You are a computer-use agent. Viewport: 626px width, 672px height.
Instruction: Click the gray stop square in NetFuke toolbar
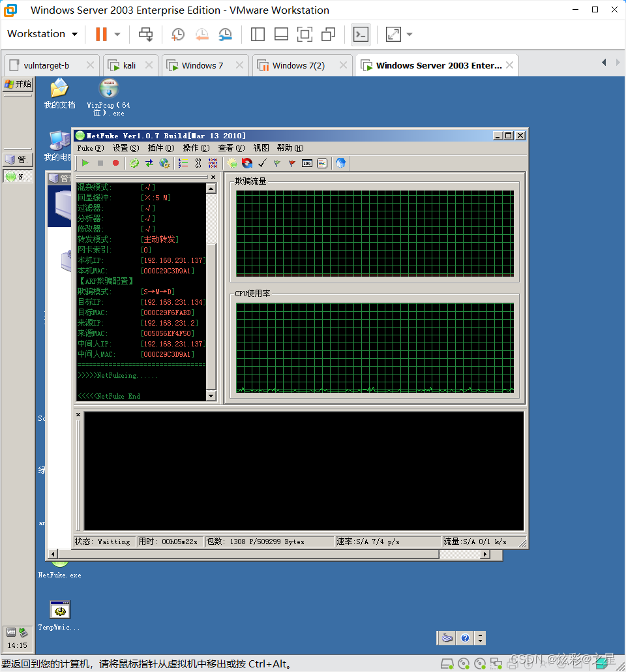[x=100, y=163]
